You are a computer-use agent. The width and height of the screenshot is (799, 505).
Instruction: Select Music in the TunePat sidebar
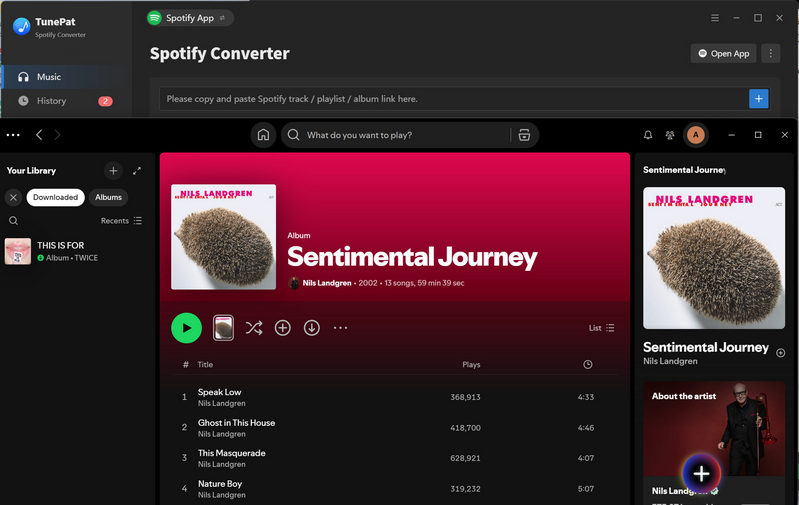pos(66,77)
